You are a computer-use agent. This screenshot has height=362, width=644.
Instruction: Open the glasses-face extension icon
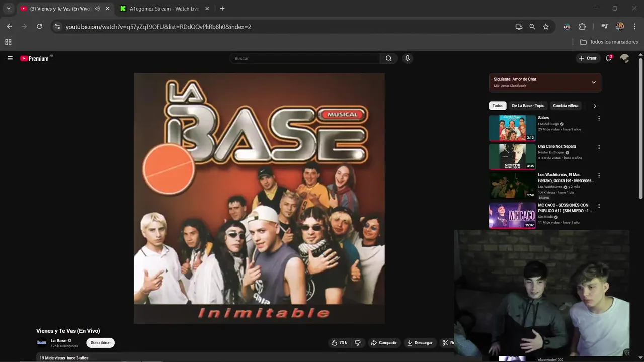(567, 27)
